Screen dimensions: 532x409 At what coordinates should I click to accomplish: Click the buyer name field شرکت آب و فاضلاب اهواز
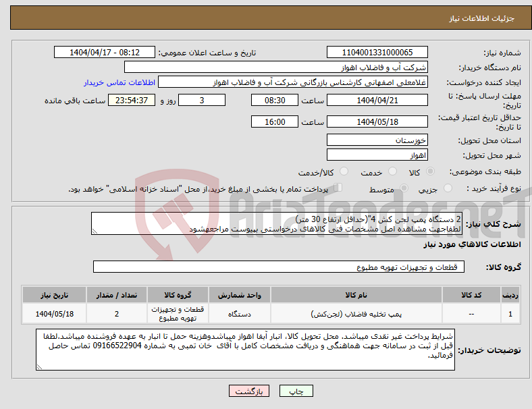(276, 67)
